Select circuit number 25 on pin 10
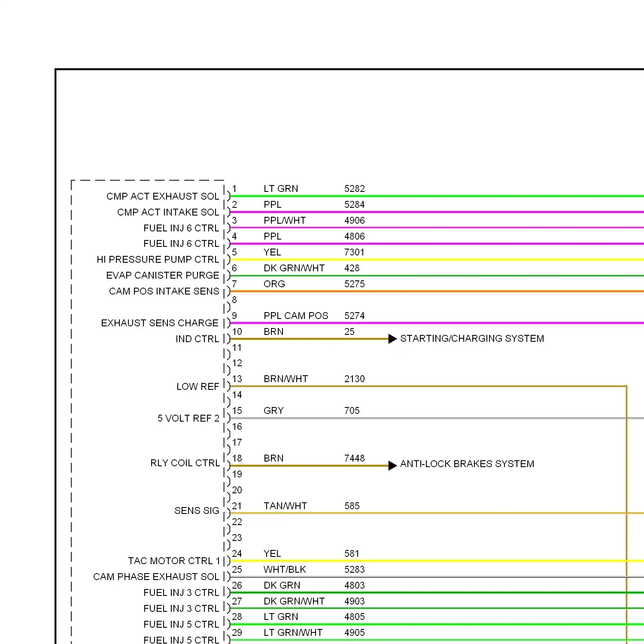 pos(349,331)
